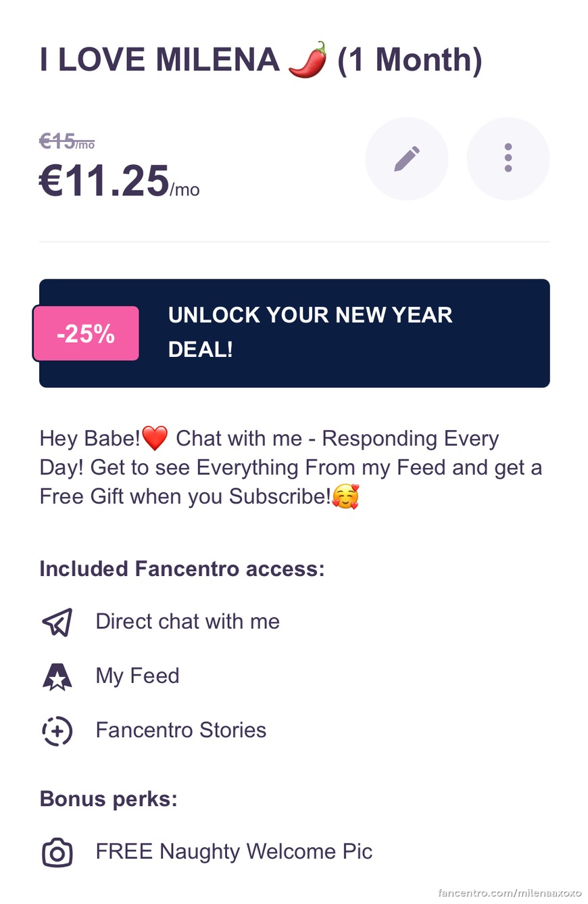Click the dashed circle Stories icon
Viewport: 588px width, 904px height.
(57, 730)
